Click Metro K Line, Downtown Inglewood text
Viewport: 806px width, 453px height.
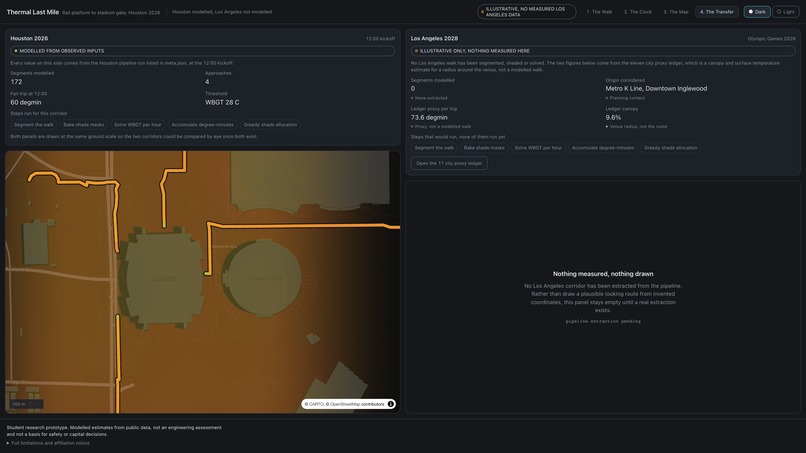656,88
